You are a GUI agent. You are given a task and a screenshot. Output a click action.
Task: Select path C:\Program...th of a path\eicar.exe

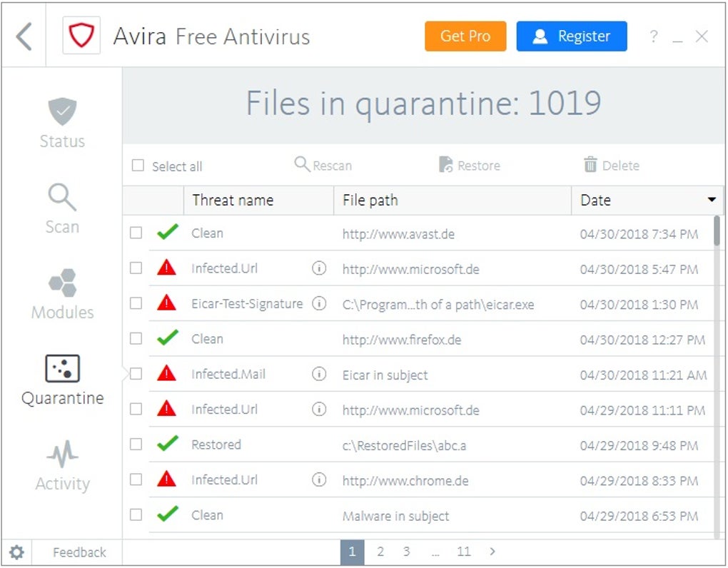point(438,305)
